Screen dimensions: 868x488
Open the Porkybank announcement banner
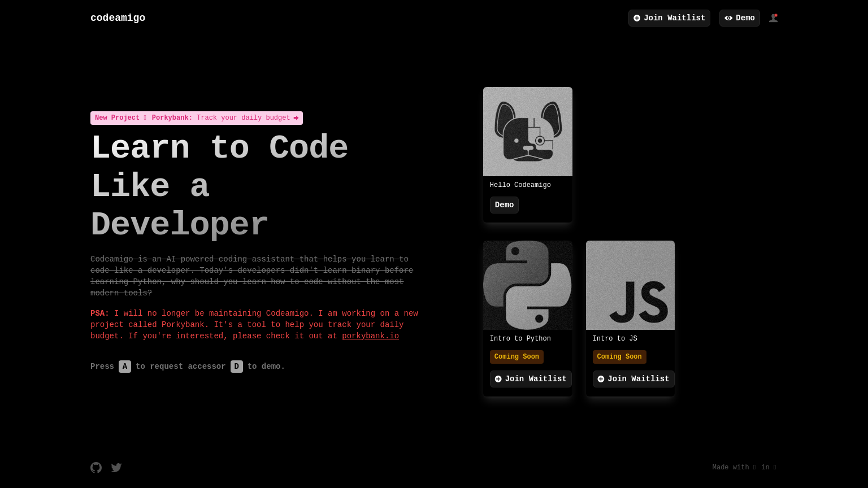197,118
